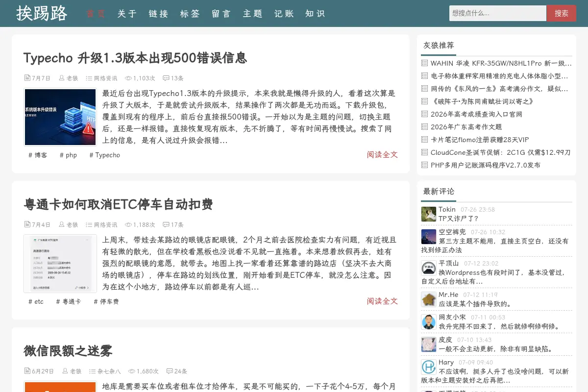Click the red 搜索 button
The height and width of the screenshot is (392, 588).
click(562, 13)
